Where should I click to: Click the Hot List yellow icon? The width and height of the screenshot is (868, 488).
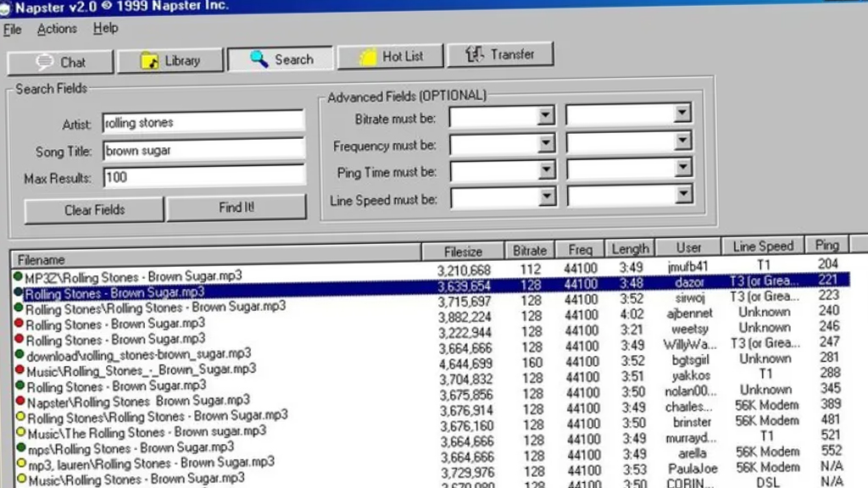[368, 57]
